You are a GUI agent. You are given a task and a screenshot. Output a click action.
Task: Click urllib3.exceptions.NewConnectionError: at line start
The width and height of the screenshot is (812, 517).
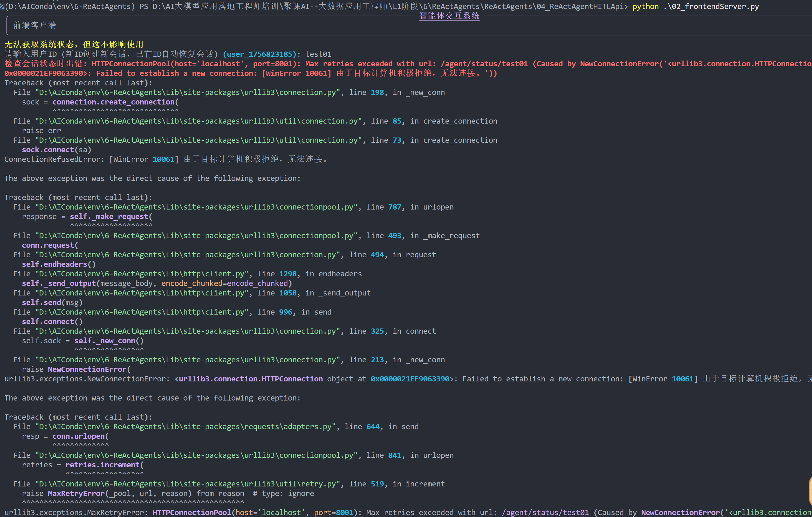click(87, 379)
